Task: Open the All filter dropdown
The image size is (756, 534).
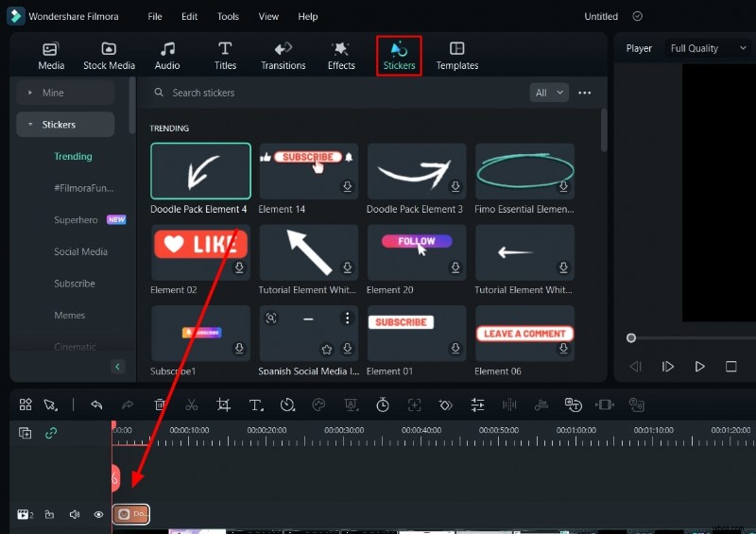Action: 549,93
